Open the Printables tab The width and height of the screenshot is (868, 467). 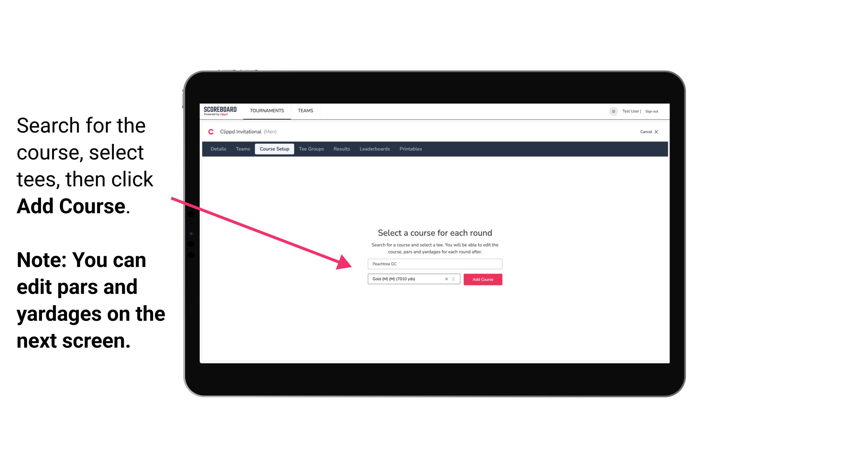point(411,149)
